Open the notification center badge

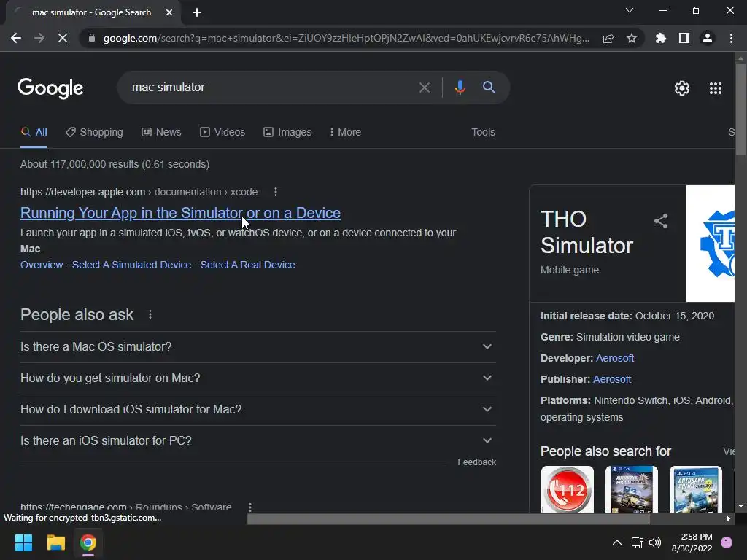point(727,542)
